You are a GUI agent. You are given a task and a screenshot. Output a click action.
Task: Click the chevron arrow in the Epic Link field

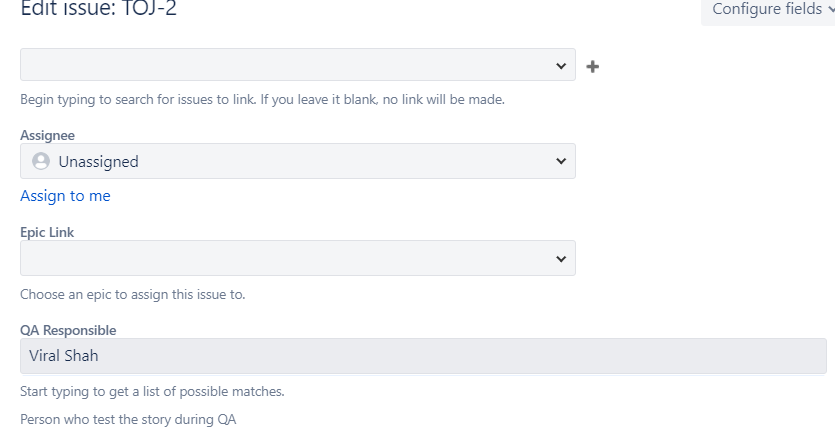pyautogui.click(x=560, y=258)
